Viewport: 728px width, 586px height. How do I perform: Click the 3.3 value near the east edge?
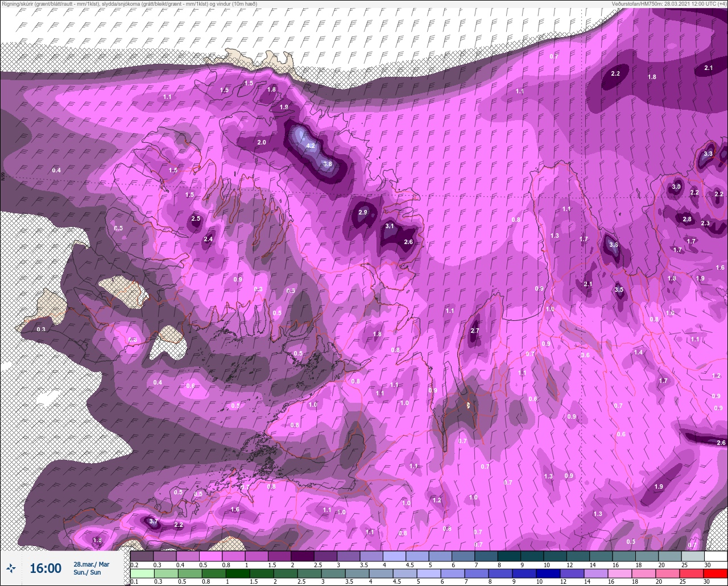click(708, 154)
